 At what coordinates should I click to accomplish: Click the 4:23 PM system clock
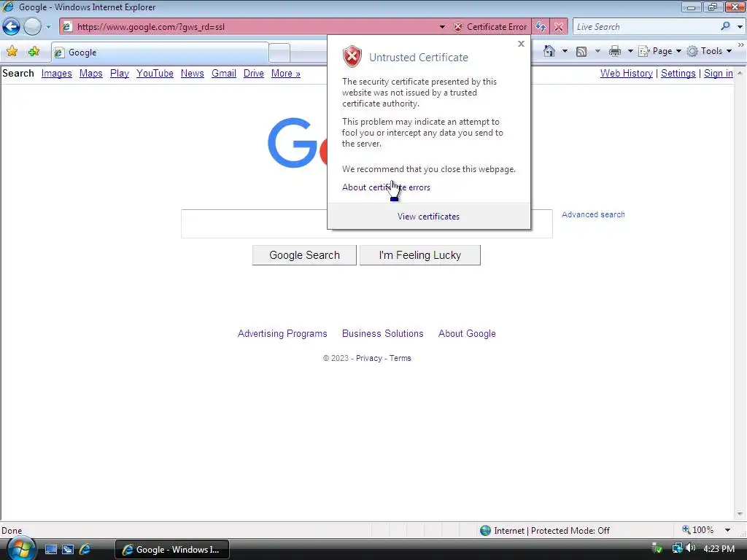point(719,549)
